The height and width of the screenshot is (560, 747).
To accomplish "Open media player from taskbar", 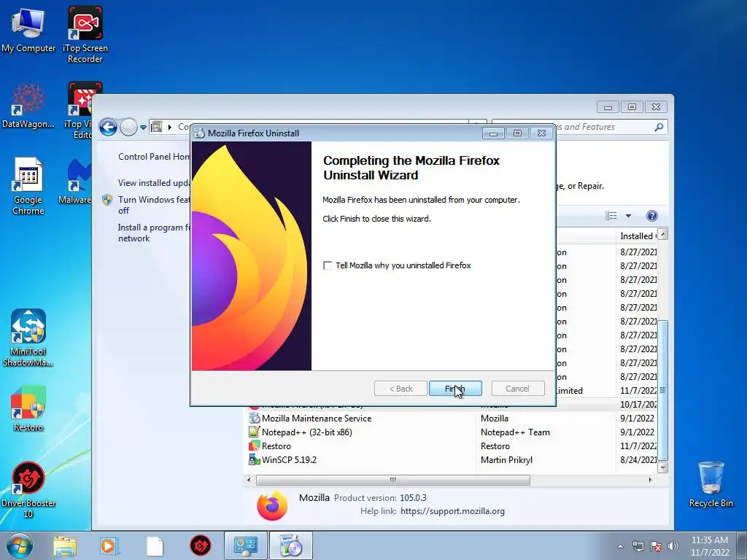I will pyautogui.click(x=109, y=546).
